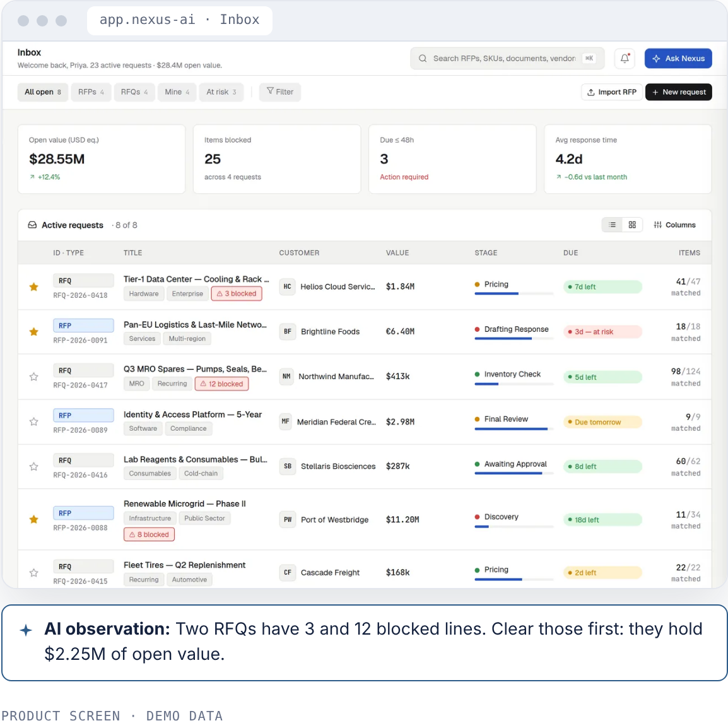The image size is (728, 728).
Task: Sort by the VALUE column header
Action: click(397, 252)
